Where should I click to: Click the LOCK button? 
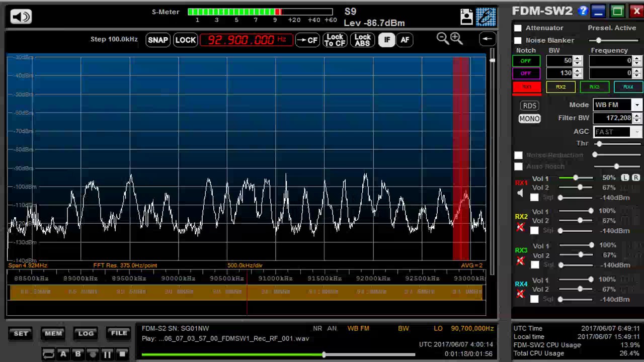tap(185, 40)
